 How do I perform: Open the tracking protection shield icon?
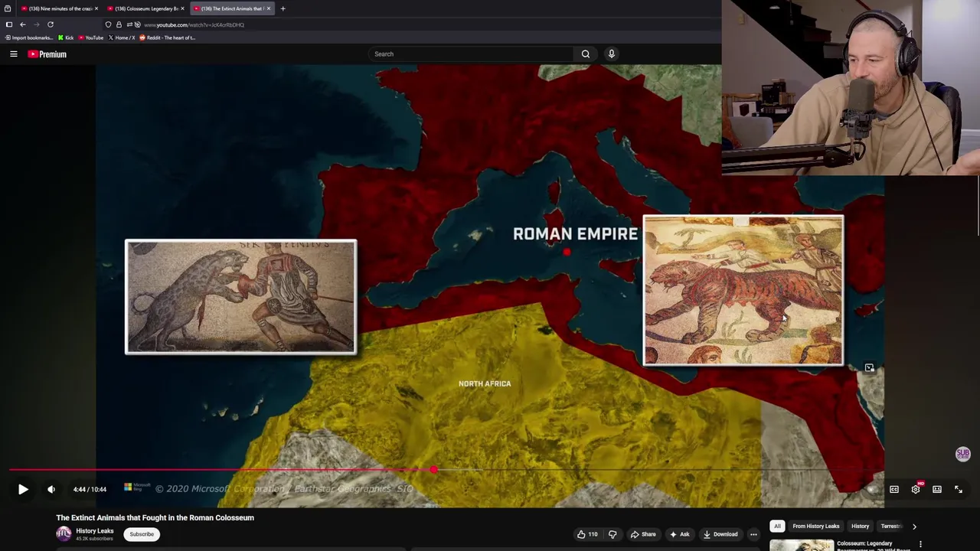pos(108,24)
